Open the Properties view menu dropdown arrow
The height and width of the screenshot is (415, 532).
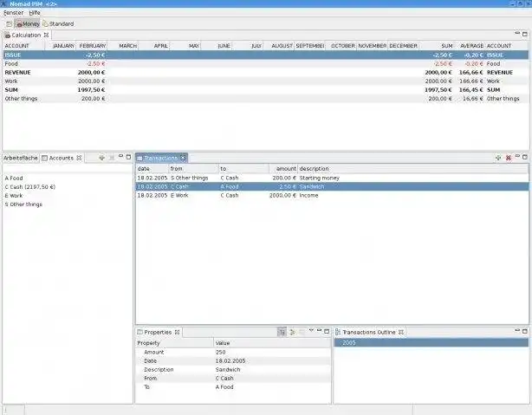(311, 330)
